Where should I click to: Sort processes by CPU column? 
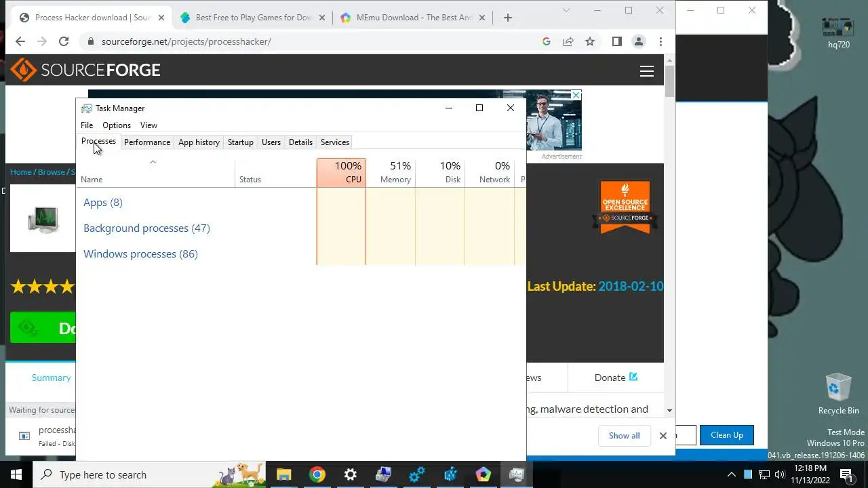[341, 172]
